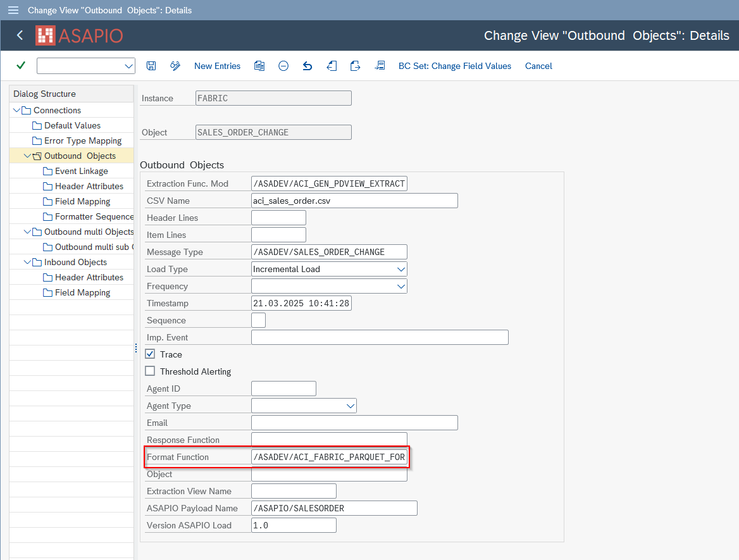Collapse the Connections tree node
Image resolution: width=739 pixels, height=560 pixels.
(x=16, y=110)
